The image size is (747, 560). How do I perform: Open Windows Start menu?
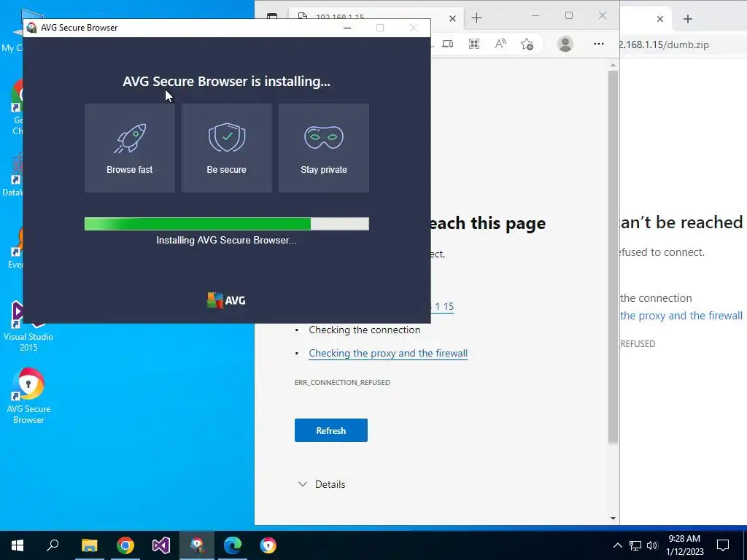coord(18,545)
